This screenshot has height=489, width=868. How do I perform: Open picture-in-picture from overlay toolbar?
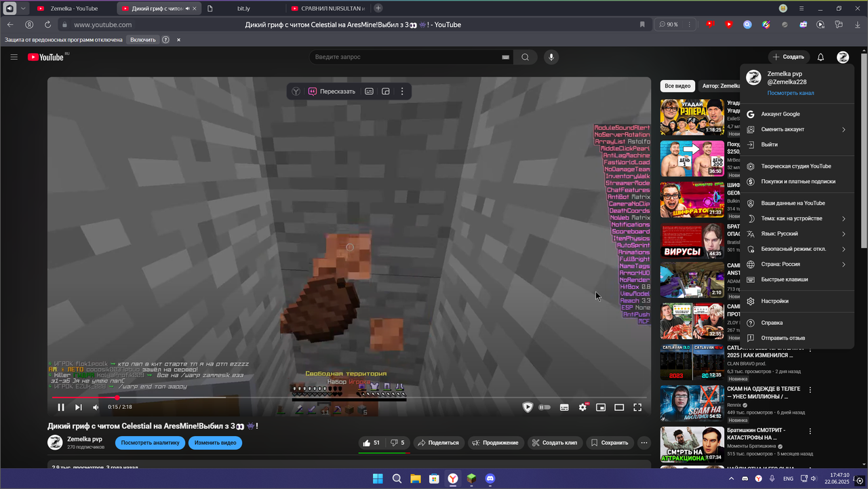point(386,91)
